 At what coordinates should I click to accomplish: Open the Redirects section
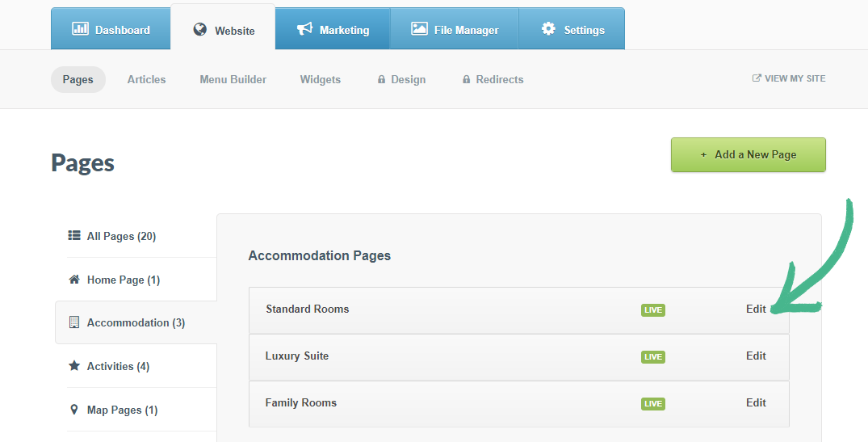(493, 79)
